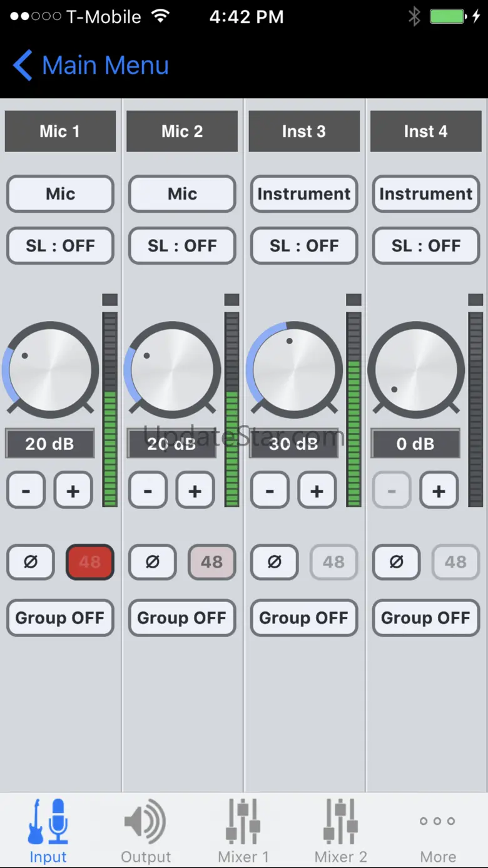The image size is (488, 868).
Task: Tap the Mic 2 channel name
Action: click(x=182, y=131)
